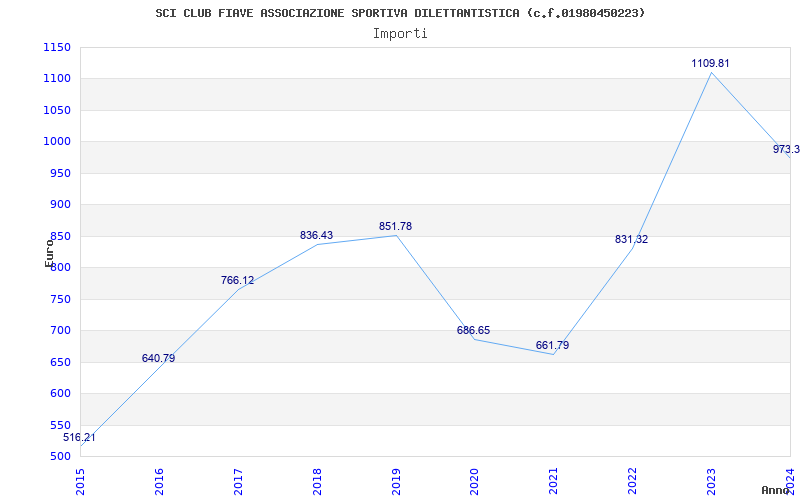This screenshot has width=800, height=500.
Task: Click the 2015 x-axis year label
Action: click(80, 482)
